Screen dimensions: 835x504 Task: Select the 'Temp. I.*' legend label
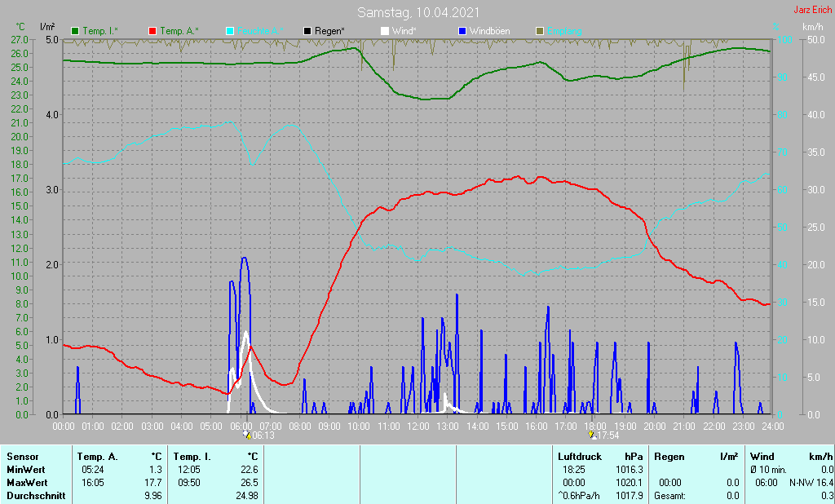100,31
